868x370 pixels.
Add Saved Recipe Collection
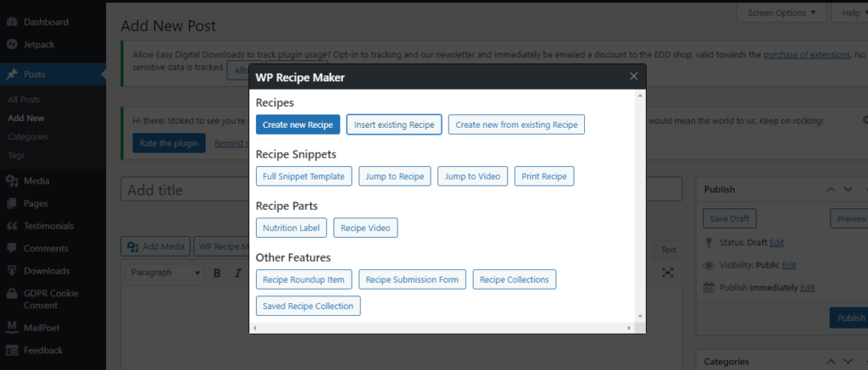tap(309, 306)
